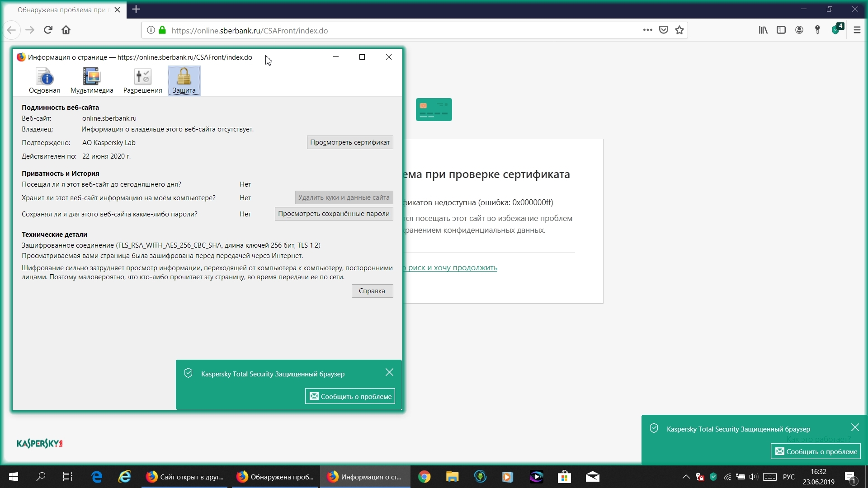Switch to Сайт открыт в друг... taskbar window

[x=185, y=477]
